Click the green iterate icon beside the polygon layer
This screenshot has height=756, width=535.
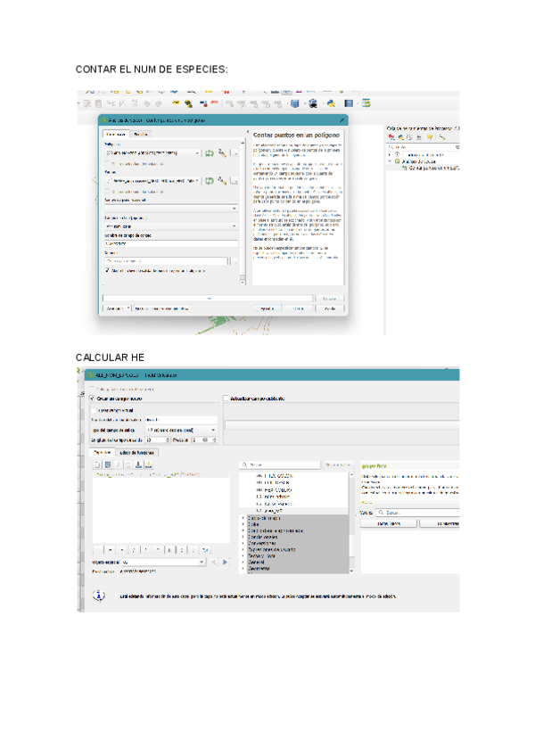coord(210,152)
